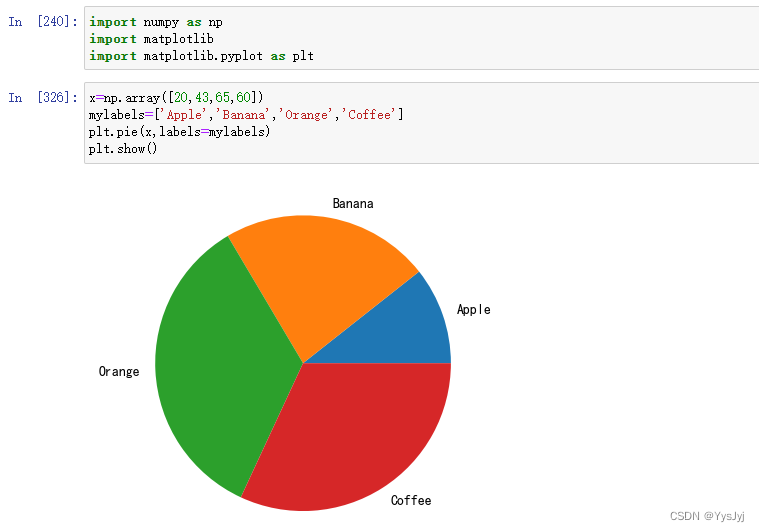This screenshot has width=759, height=532.
Task: Click the 'import matplotlib.pyplot as plt' line
Action: tap(201, 56)
